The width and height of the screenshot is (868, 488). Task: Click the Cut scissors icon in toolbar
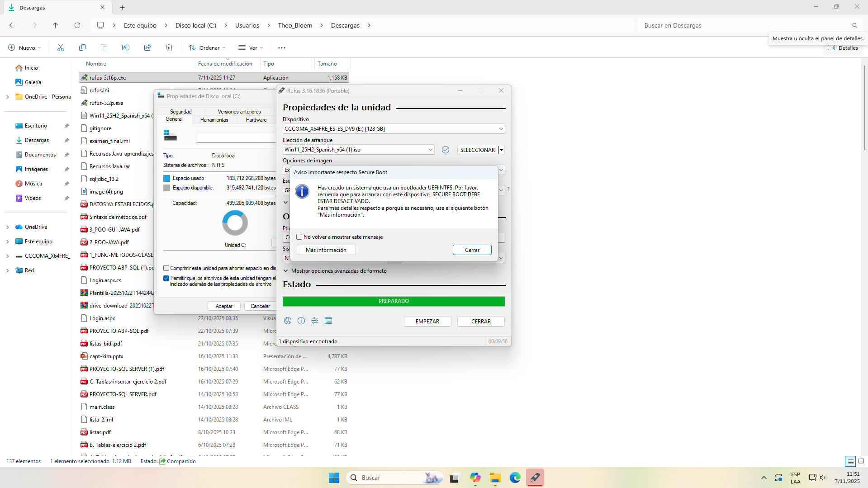pos(61,47)
